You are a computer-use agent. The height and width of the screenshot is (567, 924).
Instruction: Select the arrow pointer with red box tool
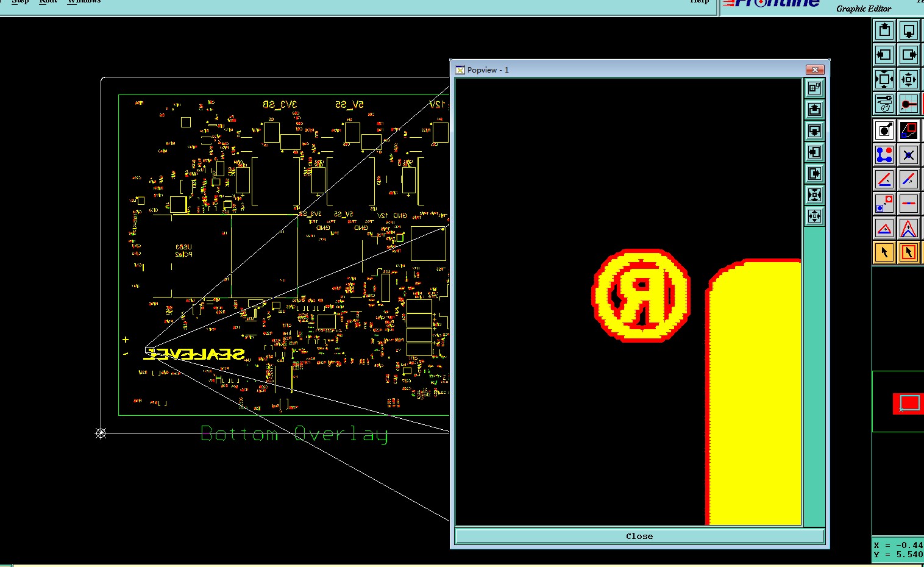tap(908, 252)
